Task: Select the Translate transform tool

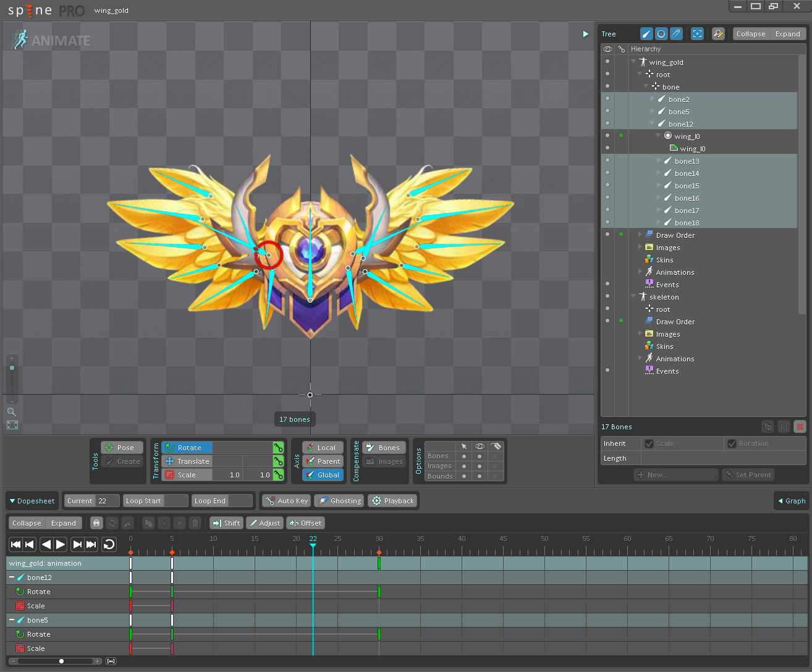Action: point(187,461)
